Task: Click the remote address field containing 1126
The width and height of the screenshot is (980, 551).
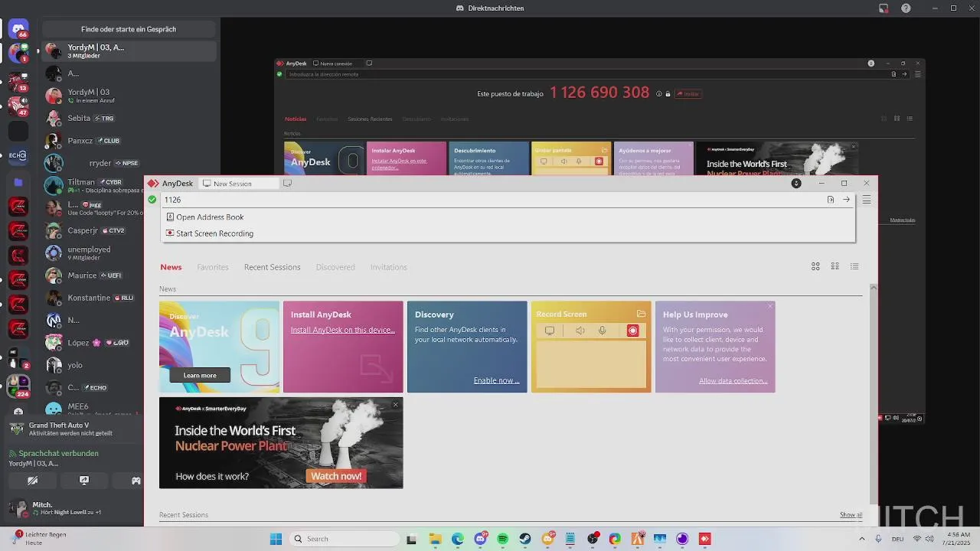Action: 490,200
